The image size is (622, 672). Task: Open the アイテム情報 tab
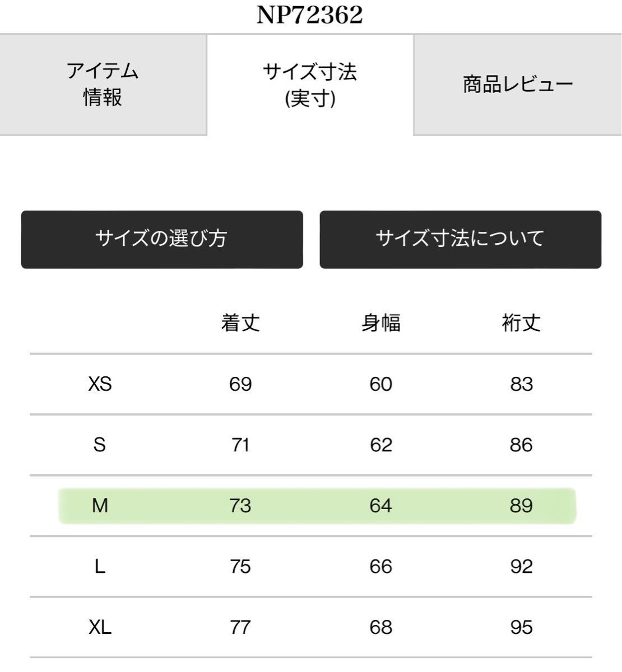pos(103,85)
